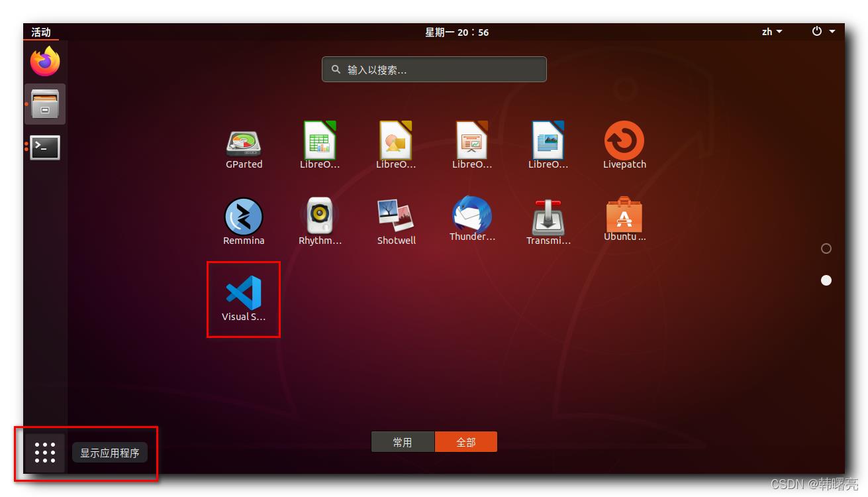Open the Livepatch application
The height and width of the screenshot is (497, 868).
(624, 145)
